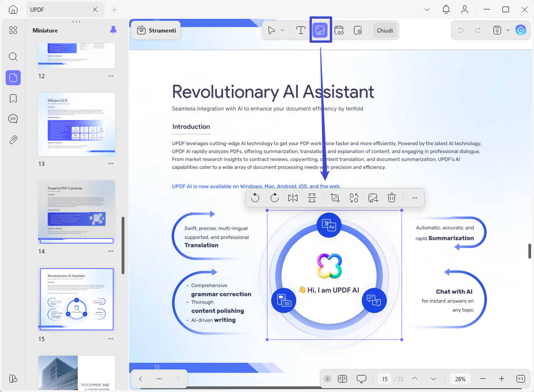Select the page location tool icon
The height and width of the screenshot is (392, 534).
tap(358, 30)
